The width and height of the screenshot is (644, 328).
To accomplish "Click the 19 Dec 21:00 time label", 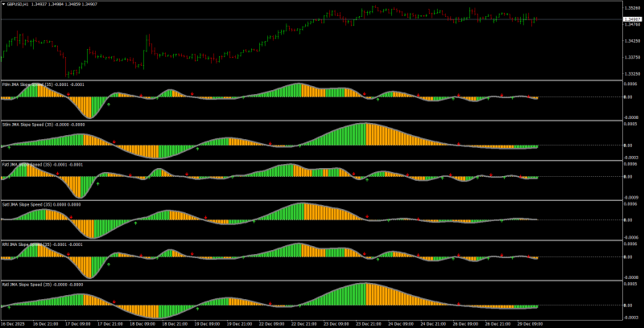I will point(239,324).
